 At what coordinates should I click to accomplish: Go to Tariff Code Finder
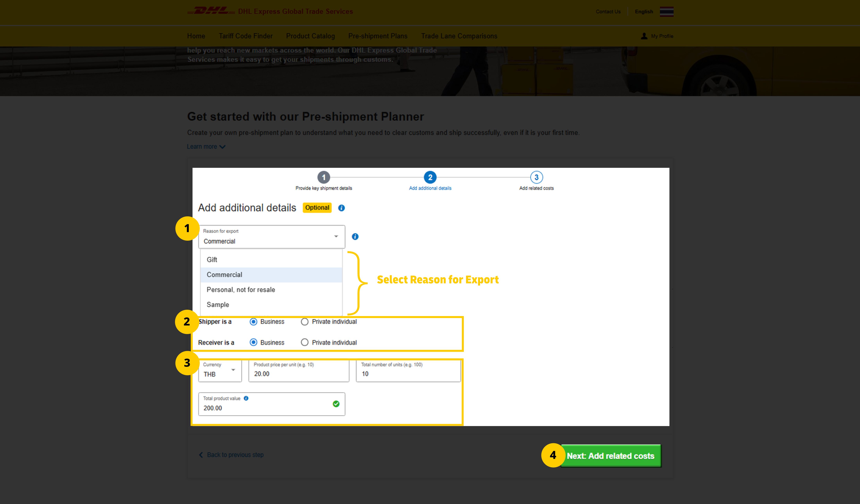tap(245, 36)
